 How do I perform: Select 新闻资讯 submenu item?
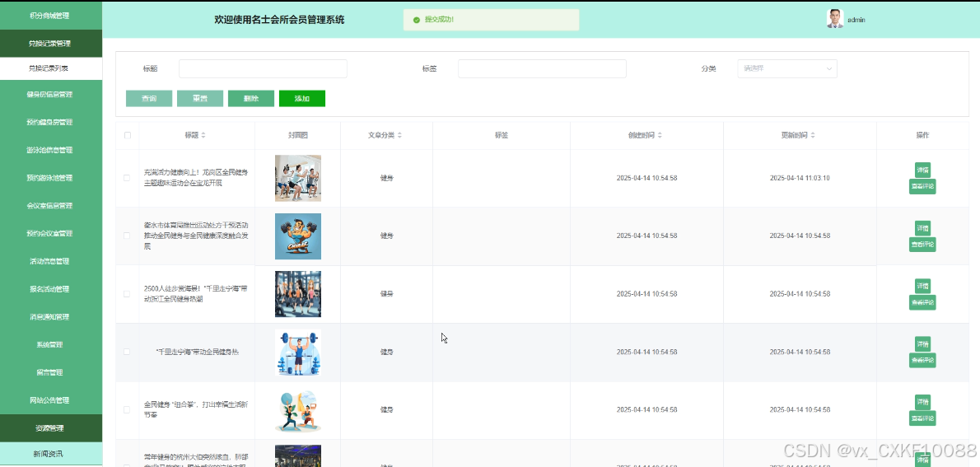(50, 454)
